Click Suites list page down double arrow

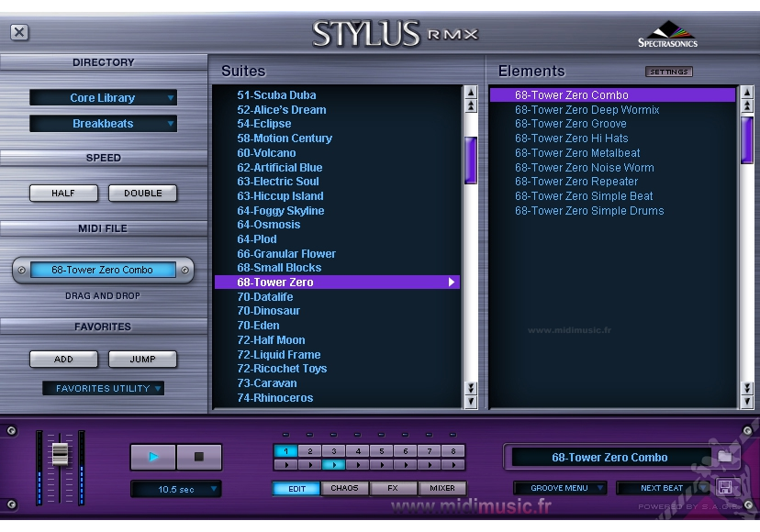471,388
